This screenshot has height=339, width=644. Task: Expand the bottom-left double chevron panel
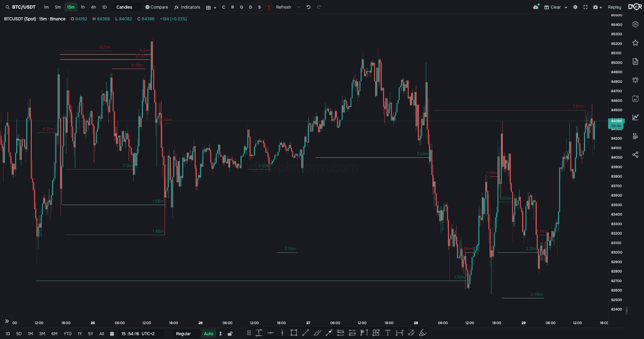(x=7, y=321)
